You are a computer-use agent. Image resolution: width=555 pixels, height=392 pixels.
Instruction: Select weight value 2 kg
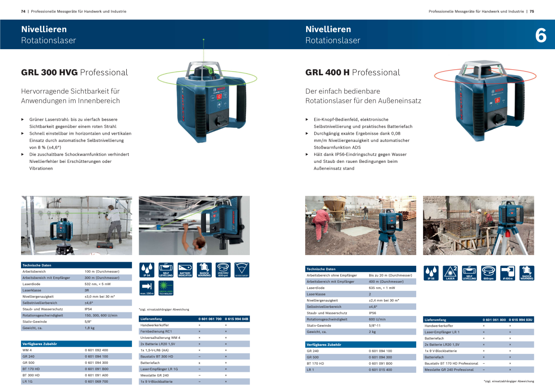coord(372,332)
